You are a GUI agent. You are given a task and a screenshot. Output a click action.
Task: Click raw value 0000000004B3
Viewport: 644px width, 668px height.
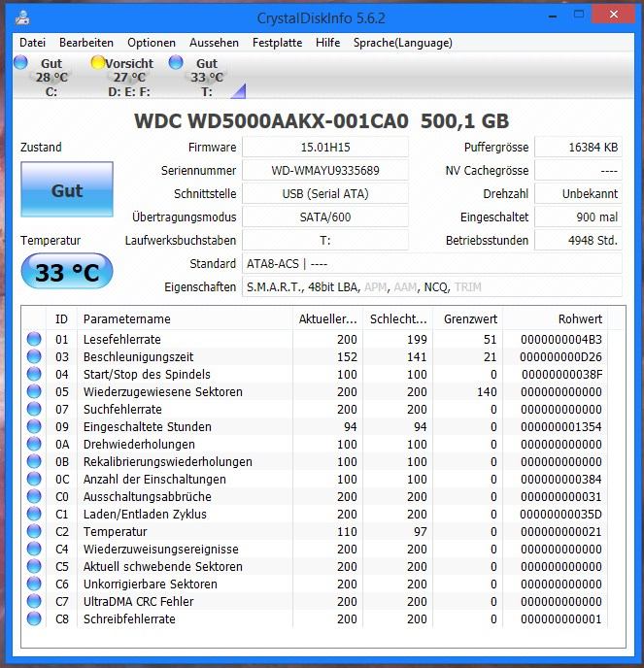[560, 339]
